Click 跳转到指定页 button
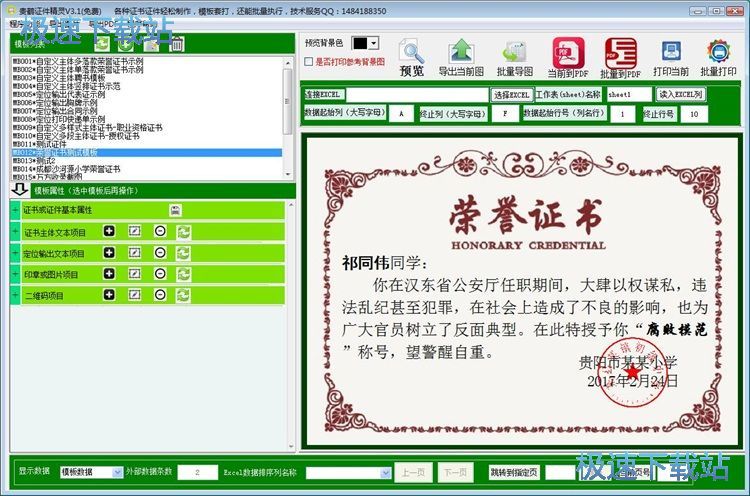The image size is (750, 496). coord(514,473)
